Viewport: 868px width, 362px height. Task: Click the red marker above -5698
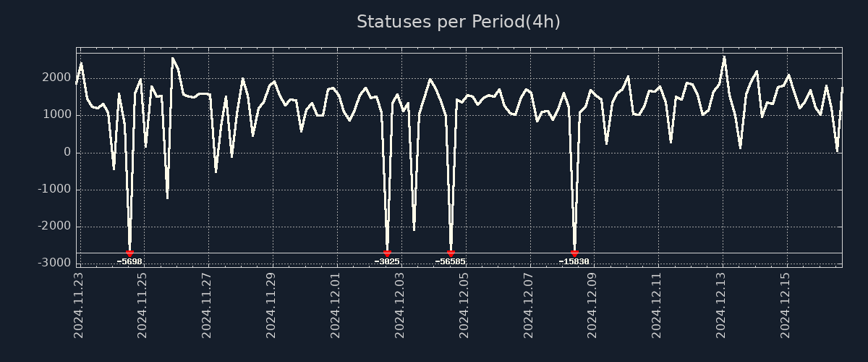(x=130, y=253)
